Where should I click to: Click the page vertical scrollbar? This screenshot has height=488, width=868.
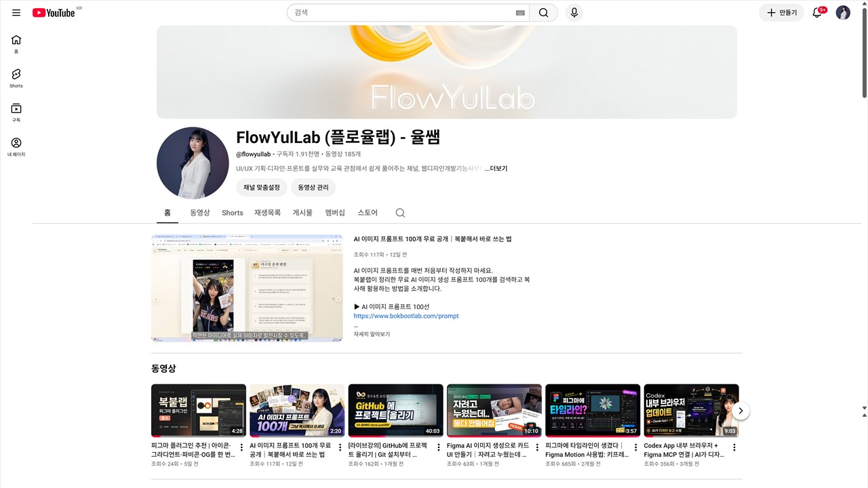(x=863, y=54)
